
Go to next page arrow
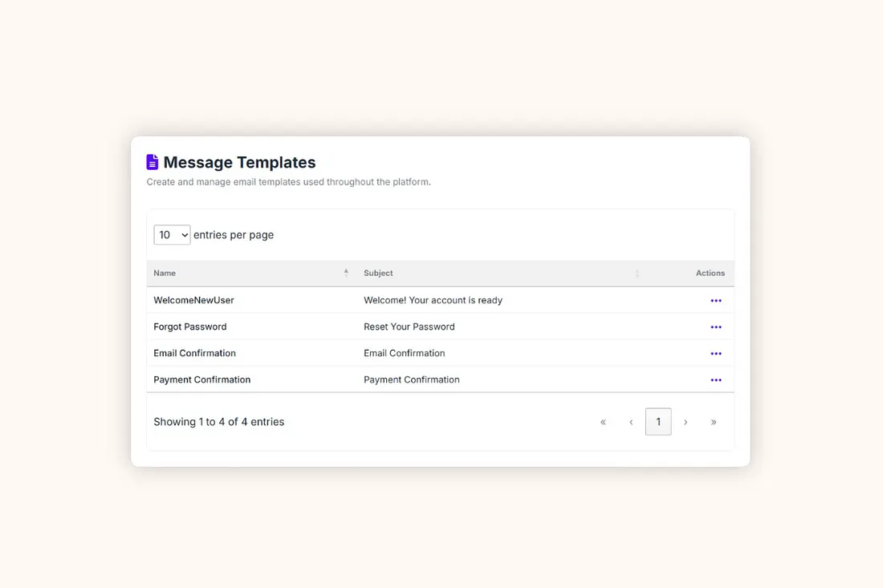[686, 422]
